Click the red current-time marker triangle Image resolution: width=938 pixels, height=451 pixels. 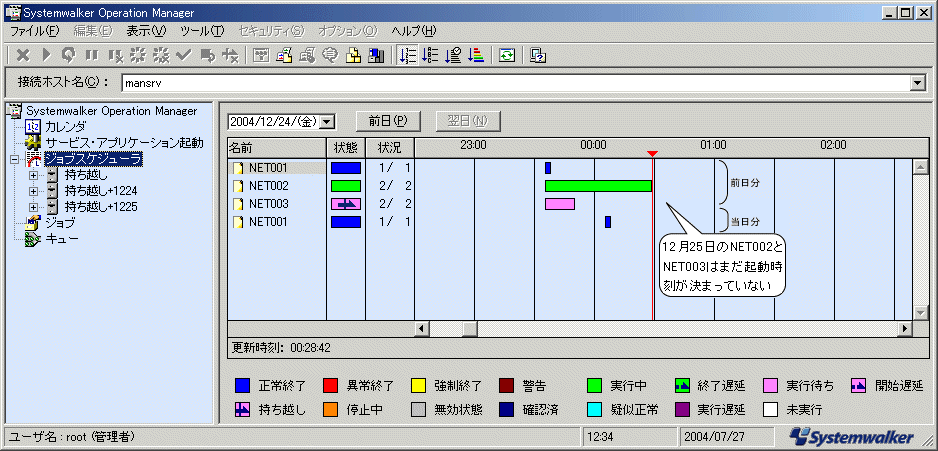click(x=653, y=154)
